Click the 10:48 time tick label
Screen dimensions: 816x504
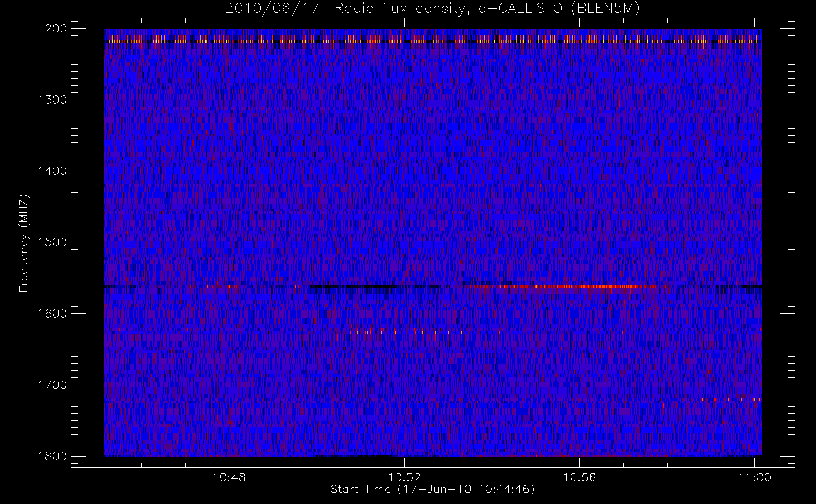coord(229,477)
